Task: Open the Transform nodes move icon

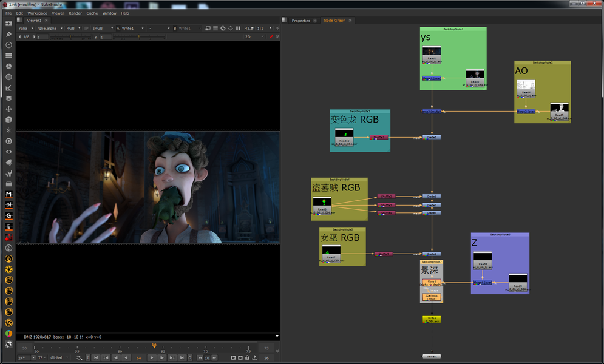Action: 8,109
